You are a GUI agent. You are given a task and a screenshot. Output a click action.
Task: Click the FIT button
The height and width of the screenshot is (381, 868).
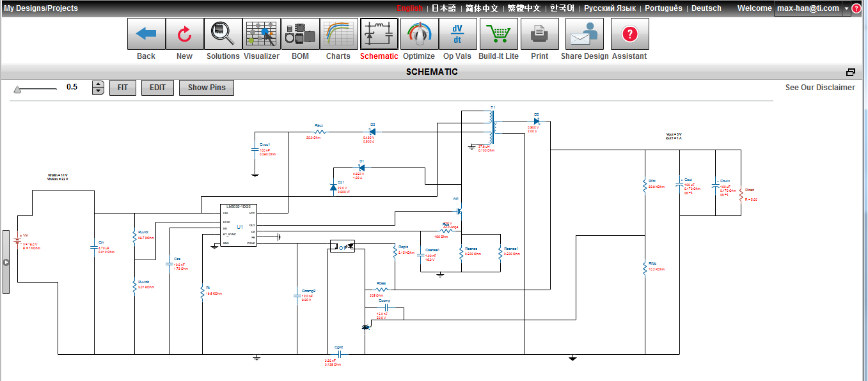pos(123,88)
